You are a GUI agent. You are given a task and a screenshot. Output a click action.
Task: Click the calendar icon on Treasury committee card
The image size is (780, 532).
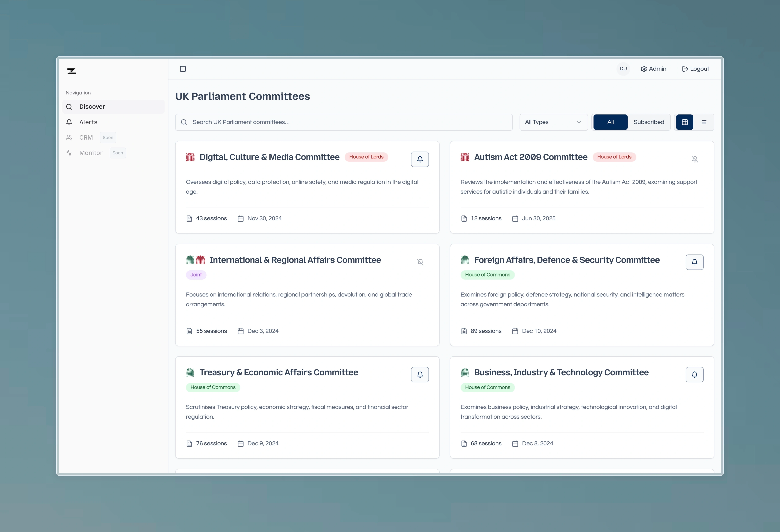pos(240,443)
